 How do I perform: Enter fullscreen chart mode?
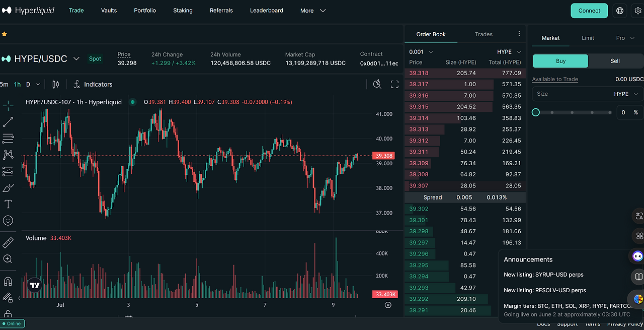click(x=395, y=84)
